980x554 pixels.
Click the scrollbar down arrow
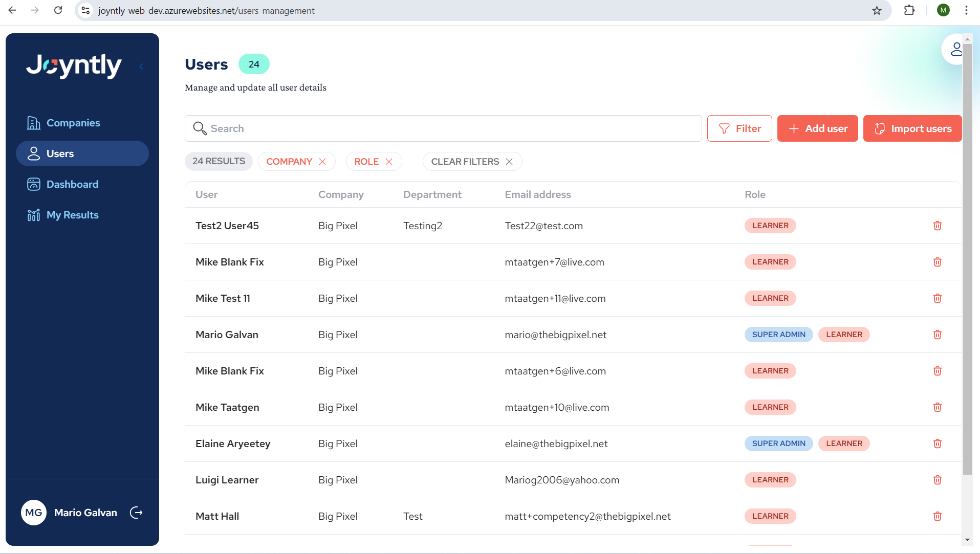(967, 540)
